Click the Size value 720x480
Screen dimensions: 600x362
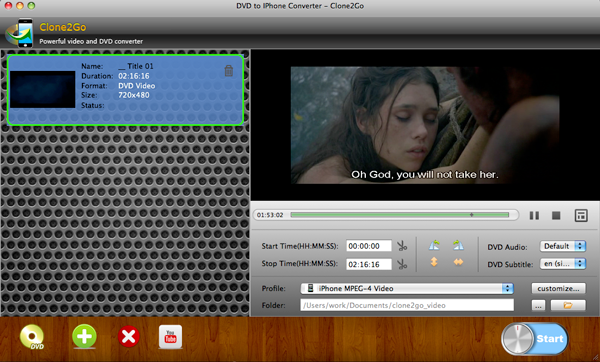tap(134, 95)
